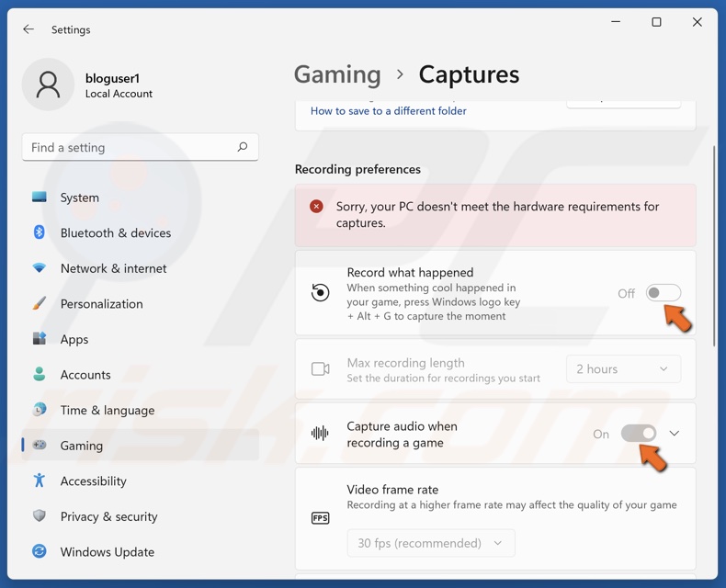Viewport: 726px width, 588px height.
Task: Click inside the Find a setting field
Action: point(140,147)
